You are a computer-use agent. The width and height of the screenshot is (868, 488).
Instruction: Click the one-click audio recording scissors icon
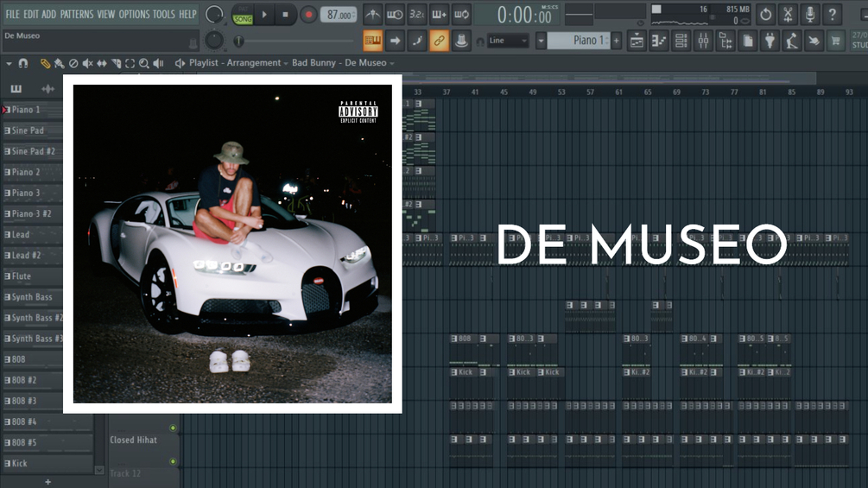point(788,15)
